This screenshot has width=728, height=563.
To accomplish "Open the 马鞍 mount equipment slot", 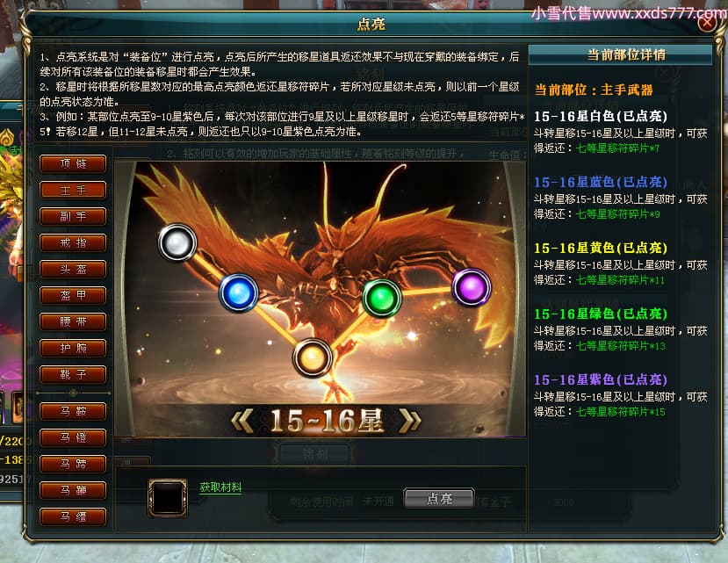I will [x=73, y=411].
